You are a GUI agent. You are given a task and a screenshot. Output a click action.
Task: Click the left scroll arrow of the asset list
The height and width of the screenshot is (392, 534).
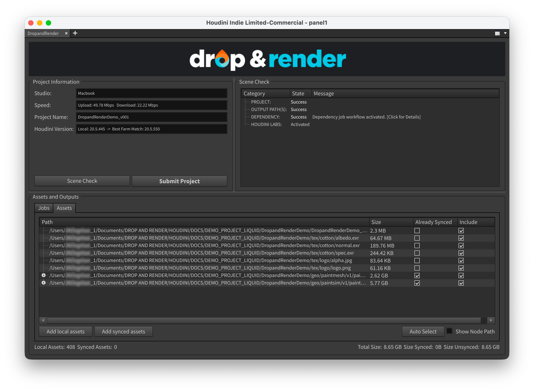click(43, 320)
